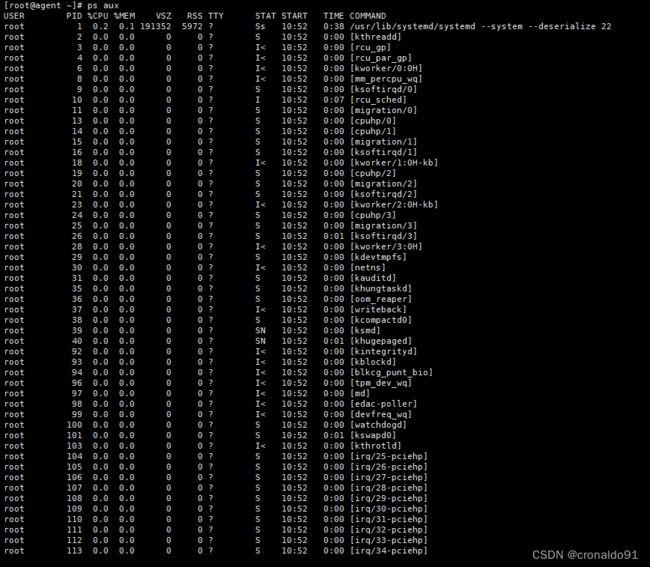Select the [devfreq_wq] process name
The image size is (650, 567).
pyautogui.click(x=381, y=414)
